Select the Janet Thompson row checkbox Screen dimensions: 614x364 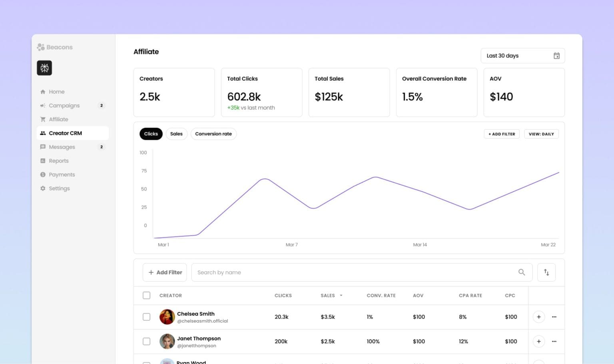tap(147, 342)
